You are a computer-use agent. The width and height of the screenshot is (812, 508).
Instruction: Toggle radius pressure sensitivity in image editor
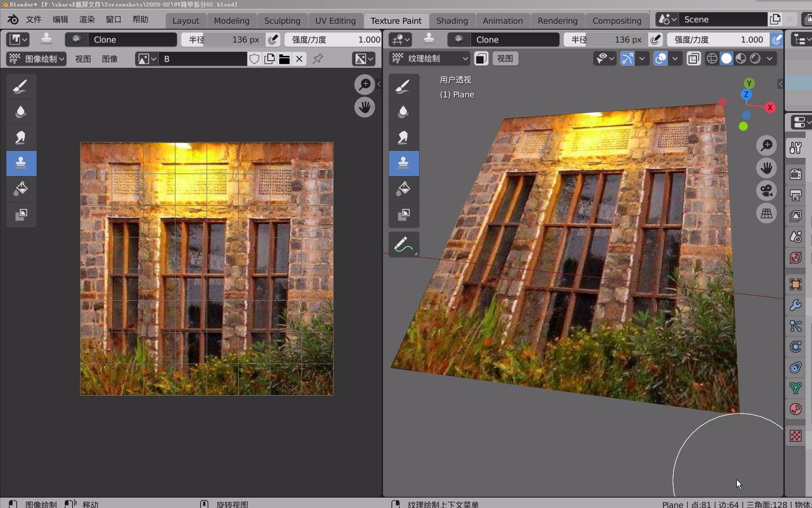(273, 40)
